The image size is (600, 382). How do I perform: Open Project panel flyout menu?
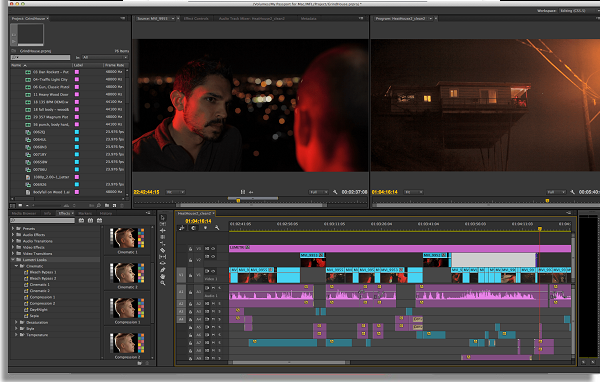point(123,18)
